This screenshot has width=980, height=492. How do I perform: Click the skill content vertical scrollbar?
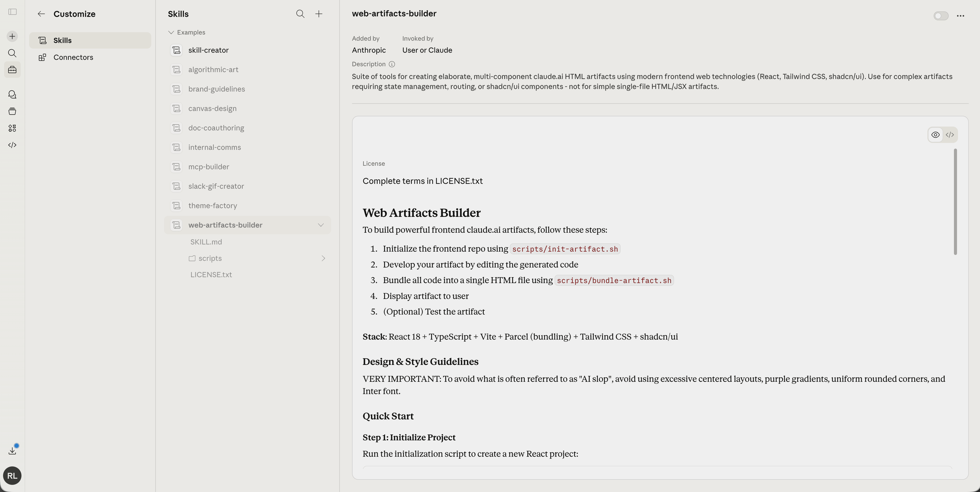[955, 202]
